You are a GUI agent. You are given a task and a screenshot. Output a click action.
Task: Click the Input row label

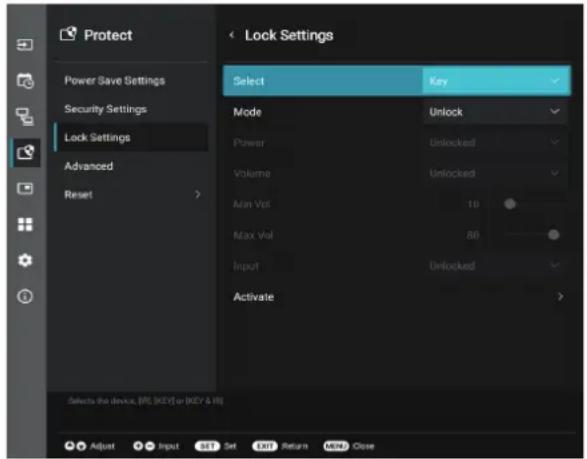pos(246,266)
